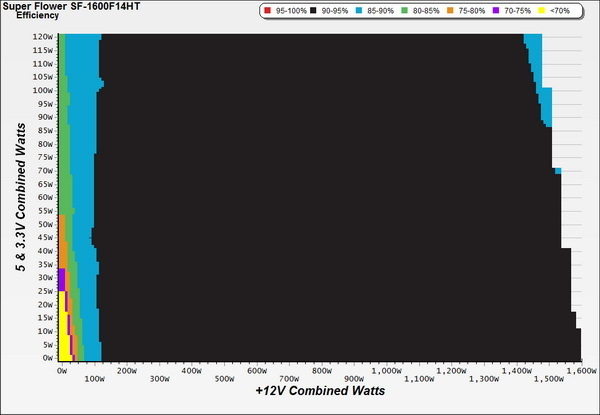
Task: Click the 15w y-axis label
Action: click(45, 318)
